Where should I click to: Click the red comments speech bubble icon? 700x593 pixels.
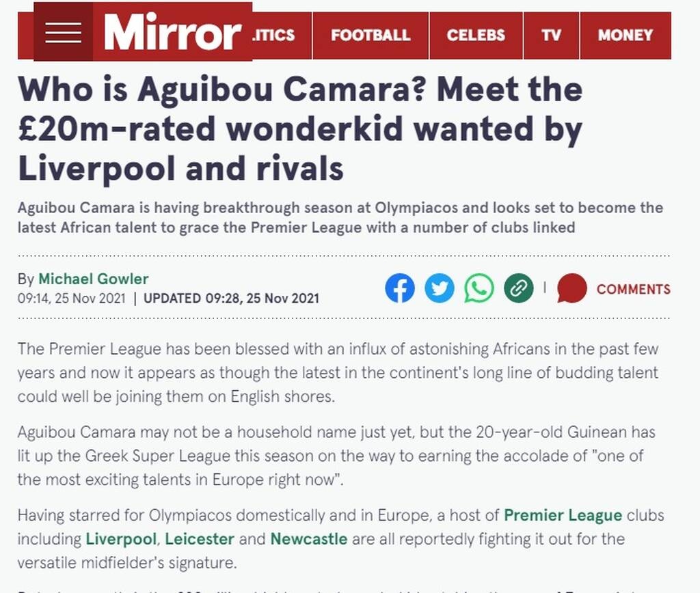(x=571, y=288)
